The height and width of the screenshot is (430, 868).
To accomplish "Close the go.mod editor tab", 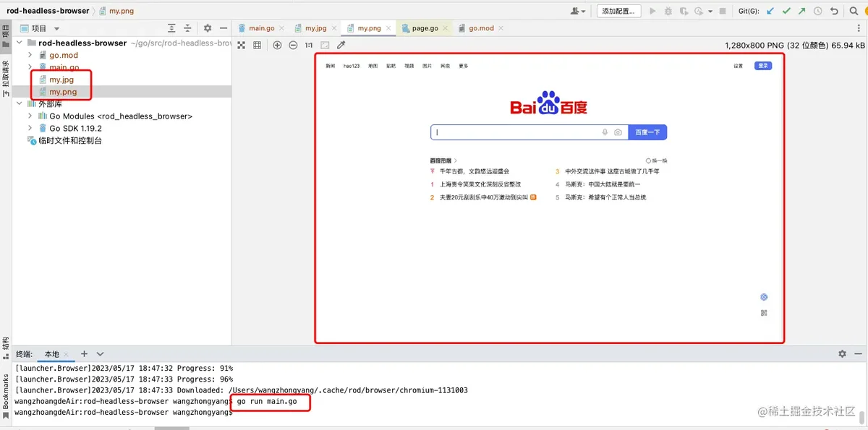I will 501,28.
